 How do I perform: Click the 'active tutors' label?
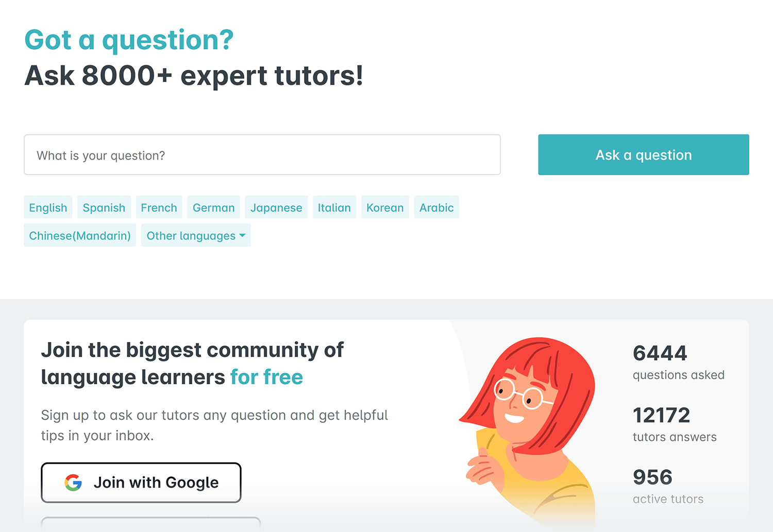pyautogui.click(x=668, y=499)
